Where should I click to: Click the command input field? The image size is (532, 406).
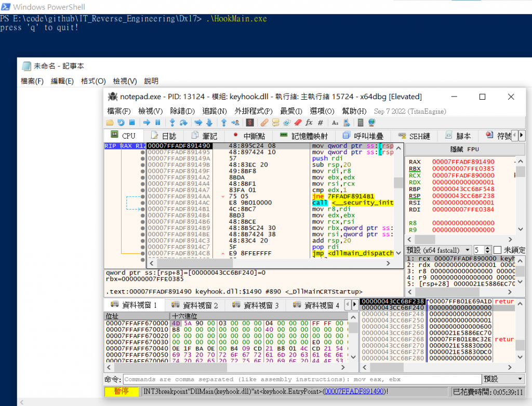click(x=302, y=379)
